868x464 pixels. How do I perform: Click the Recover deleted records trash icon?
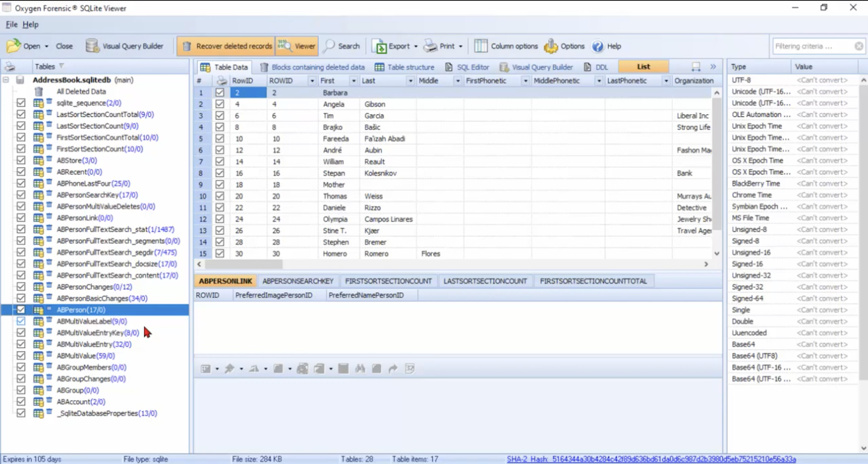pos(187,46)
